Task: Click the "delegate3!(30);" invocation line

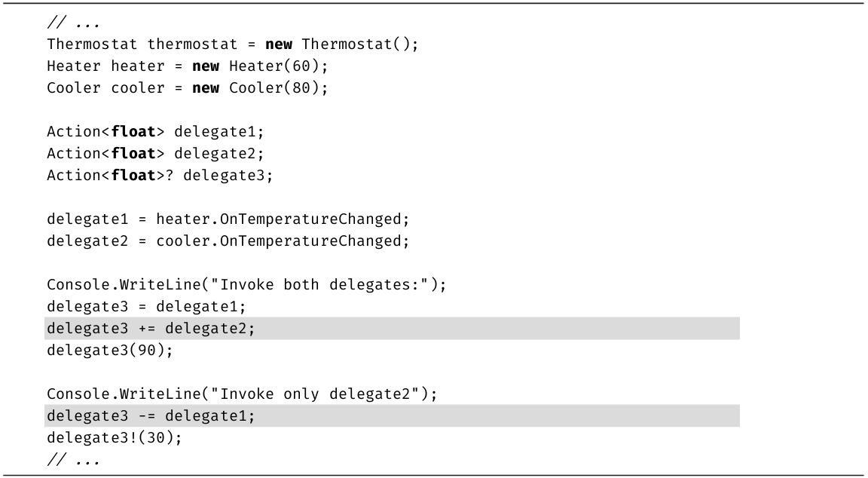Action: pyautogui.click(x=114, y=438)
